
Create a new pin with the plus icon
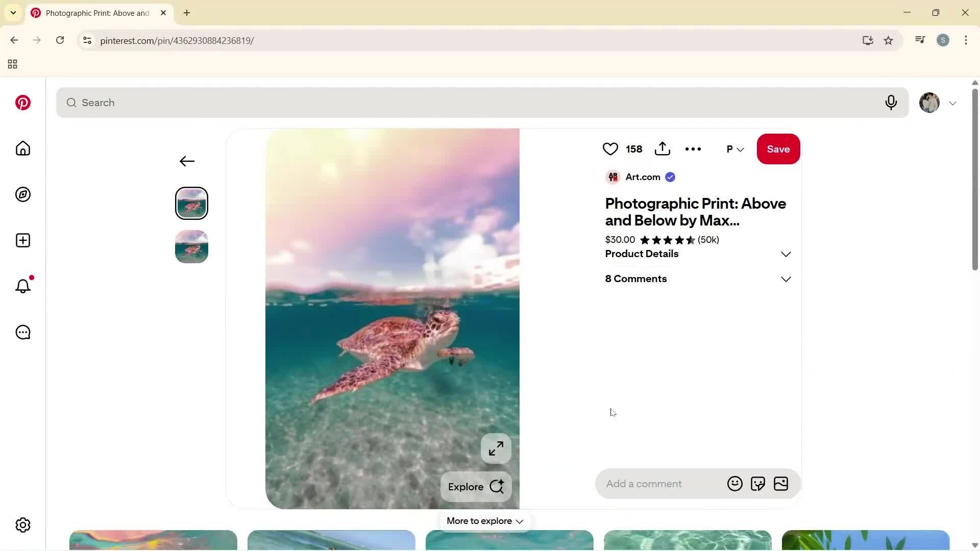tap(22, 240)
